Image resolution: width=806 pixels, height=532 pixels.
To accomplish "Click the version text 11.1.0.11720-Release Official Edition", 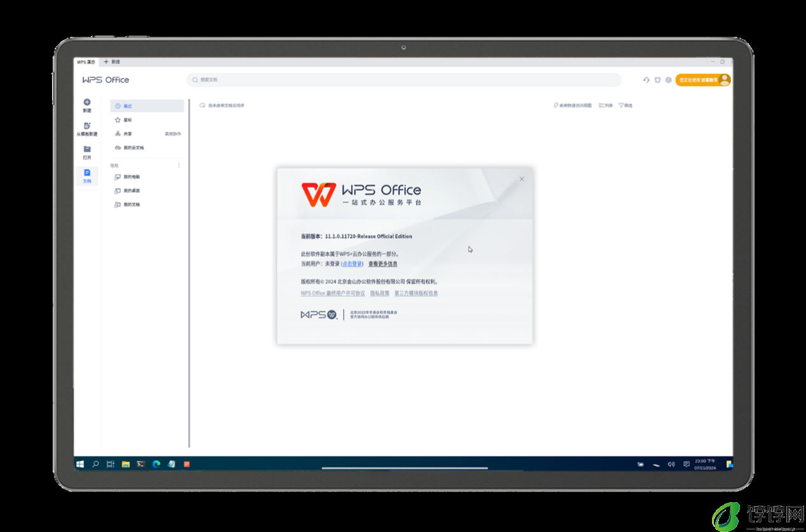I will click(x=368, y=236).
